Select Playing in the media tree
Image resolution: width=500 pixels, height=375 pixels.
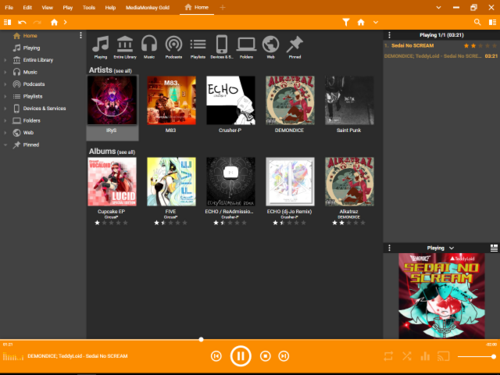[31, 48]
